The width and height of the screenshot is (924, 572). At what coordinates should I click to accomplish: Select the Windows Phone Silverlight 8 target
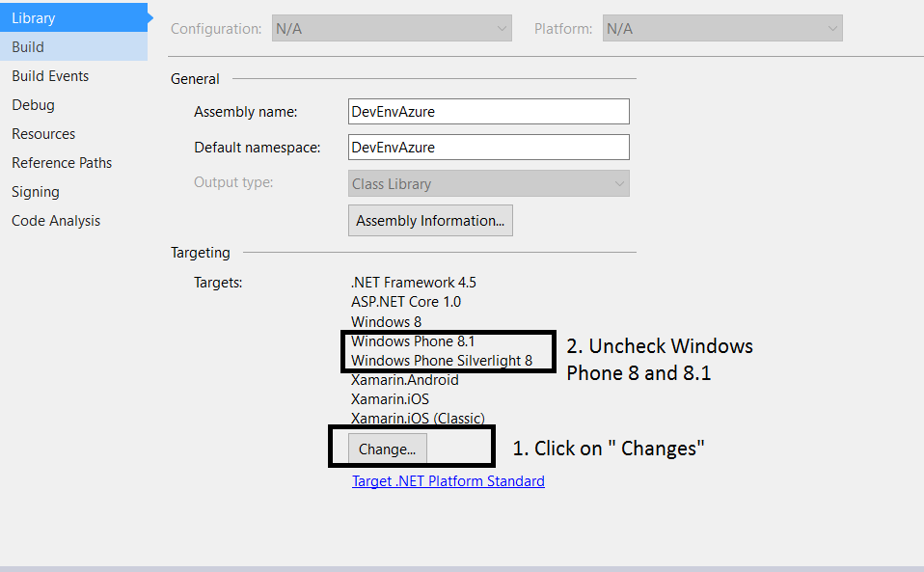(x=442, y=361)
